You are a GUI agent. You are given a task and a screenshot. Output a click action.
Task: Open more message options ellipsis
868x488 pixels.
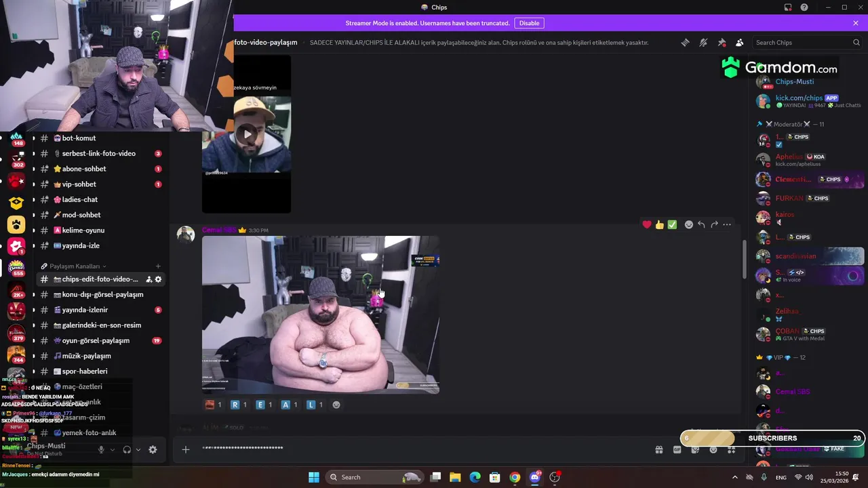coord(727,224)
